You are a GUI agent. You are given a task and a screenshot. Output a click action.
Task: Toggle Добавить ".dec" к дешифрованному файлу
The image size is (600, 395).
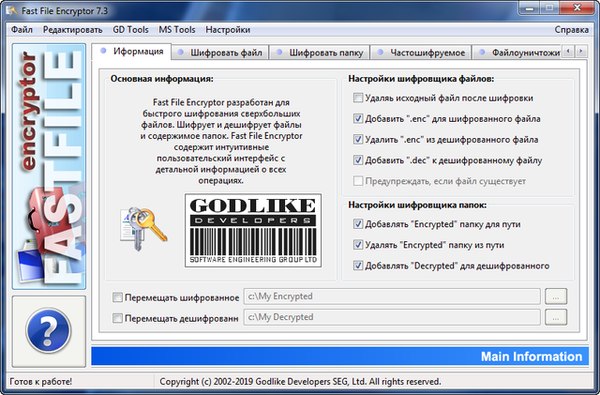click(358, 160)
